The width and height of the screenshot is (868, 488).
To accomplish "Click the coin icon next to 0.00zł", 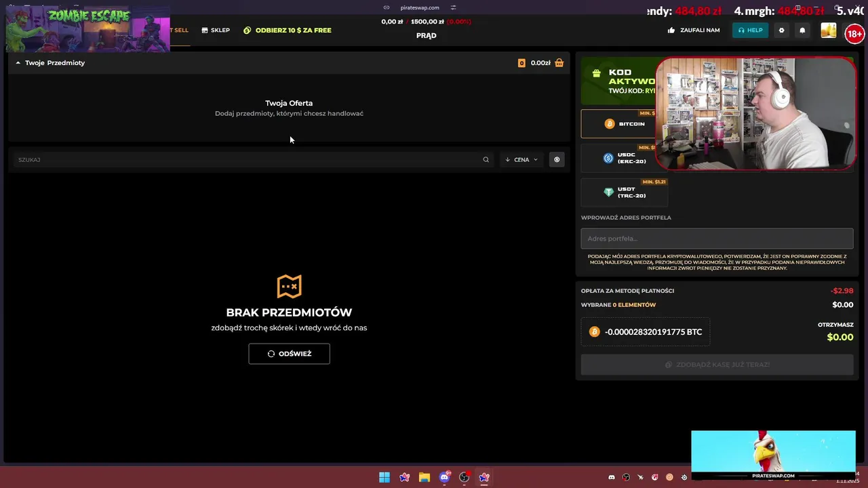I will pyautogui.click(x=521, y=63).
